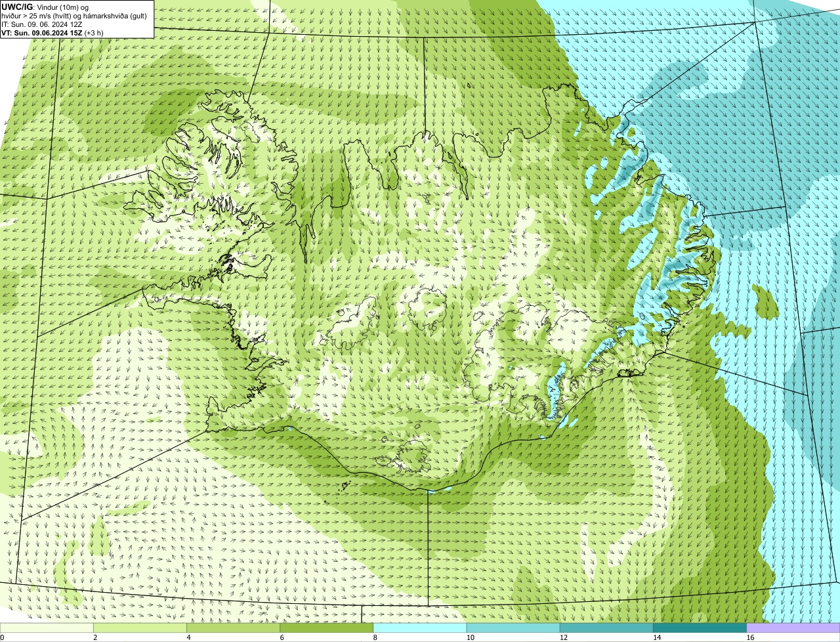Click the "8" label on the scale

375,637
